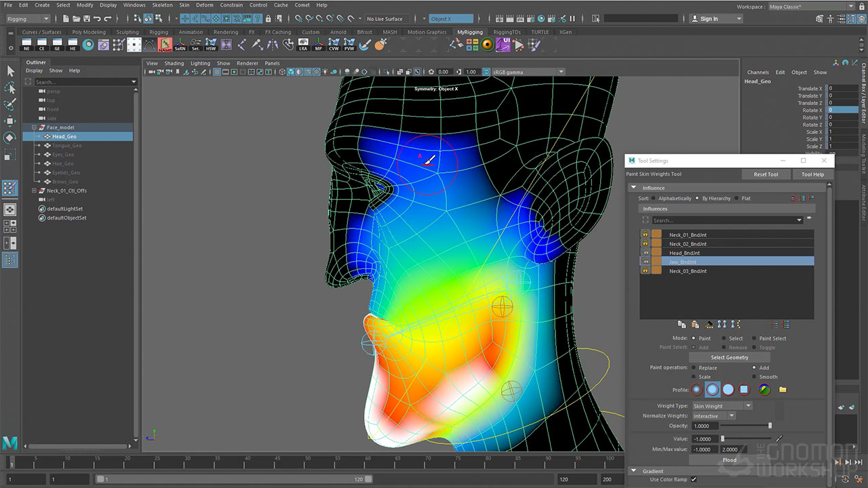Open the Skin menu
Viewport: 868px width, 488px height.
[x=184, y=5]
